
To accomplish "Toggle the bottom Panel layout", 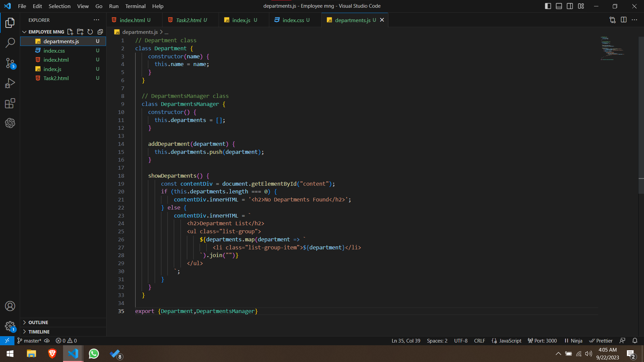I will coord(559,6).
